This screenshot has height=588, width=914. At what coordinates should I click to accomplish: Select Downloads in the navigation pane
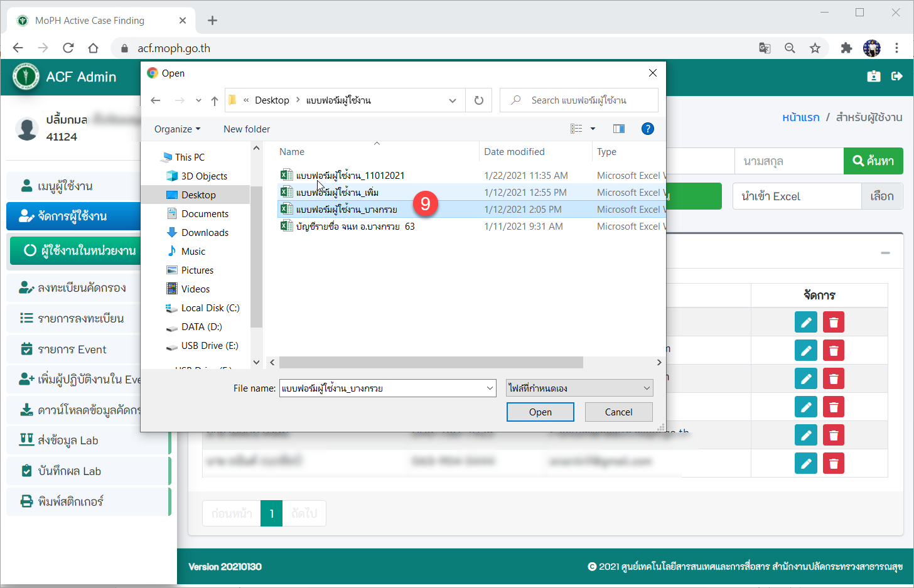[x=205, y=233]
